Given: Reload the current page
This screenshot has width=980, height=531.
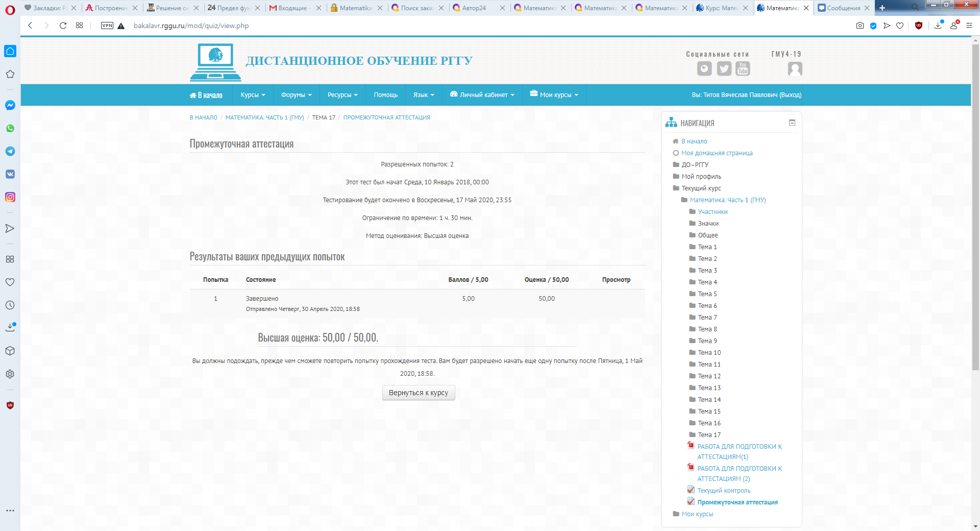Looking at the screenshot, I should (63, 26).
